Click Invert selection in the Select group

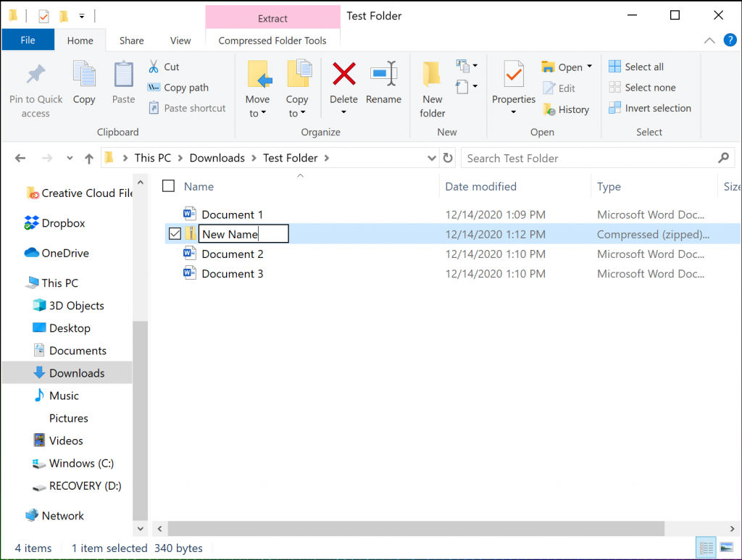click(x=650, y=107)
